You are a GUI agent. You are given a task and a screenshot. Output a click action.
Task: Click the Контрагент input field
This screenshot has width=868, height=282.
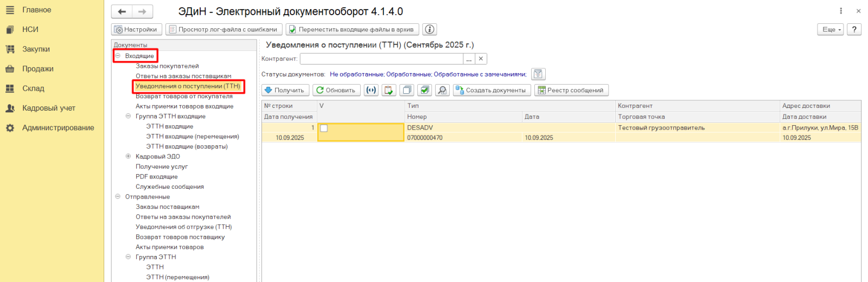tap(381, 59)
